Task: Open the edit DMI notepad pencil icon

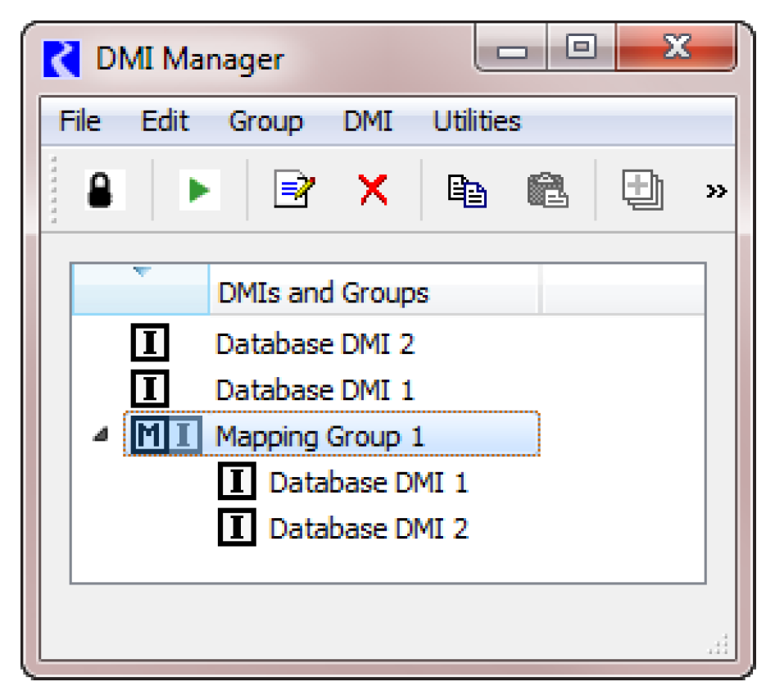Action: 294,189
